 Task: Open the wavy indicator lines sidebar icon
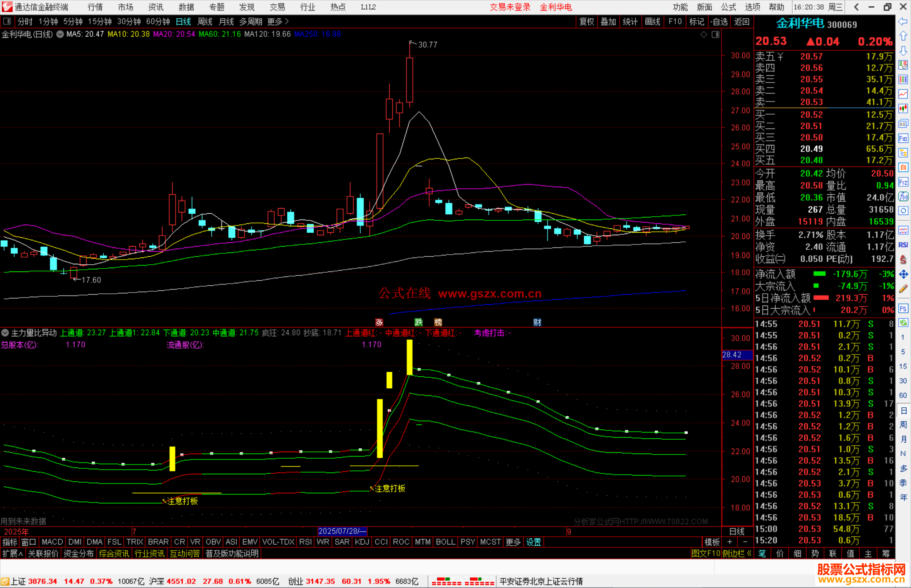click(x=903, y=231)
